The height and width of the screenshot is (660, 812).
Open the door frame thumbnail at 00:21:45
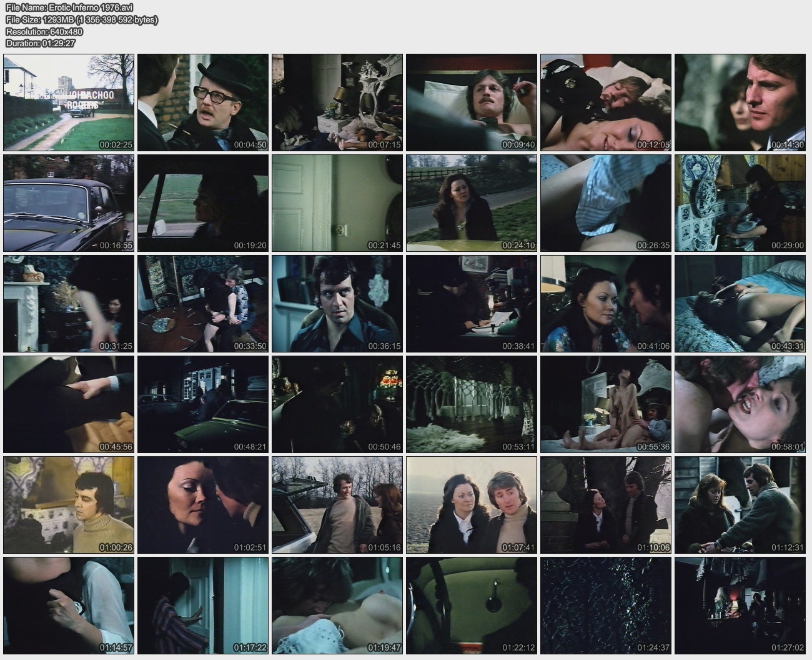337,203
